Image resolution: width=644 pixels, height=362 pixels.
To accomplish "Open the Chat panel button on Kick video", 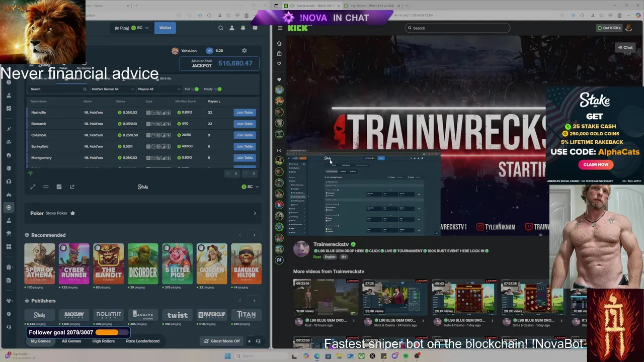I will (x=625, y=48).
